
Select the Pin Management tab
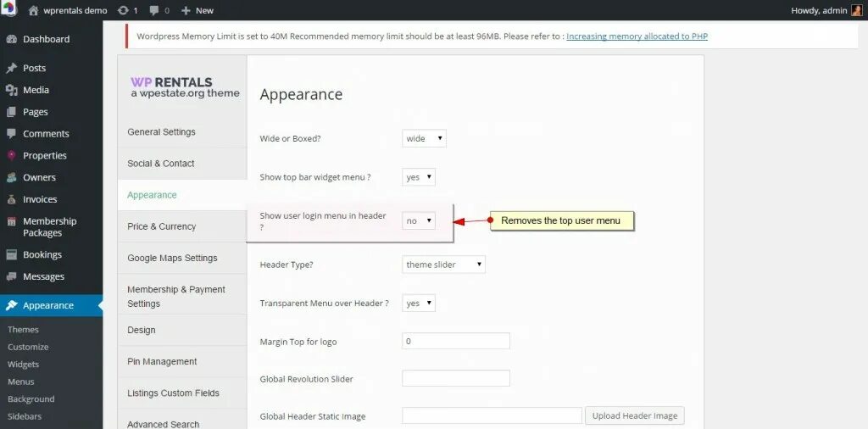182,361
